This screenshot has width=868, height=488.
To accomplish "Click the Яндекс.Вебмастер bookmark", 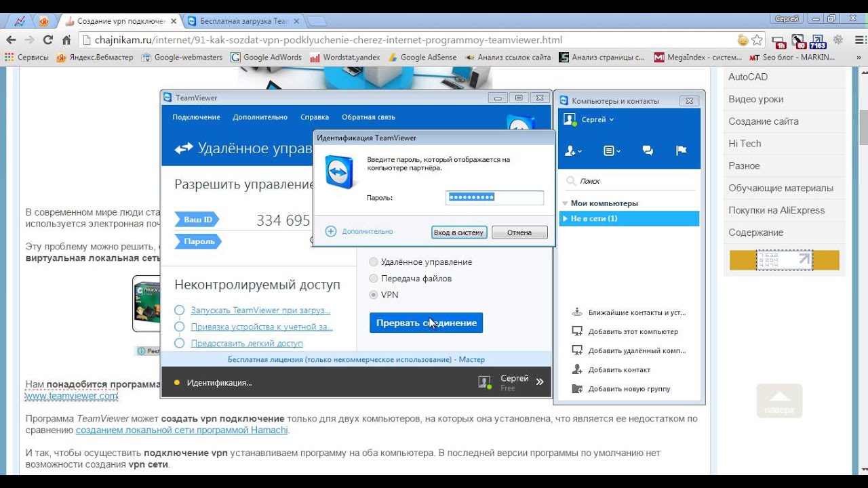I will (x=95, y=58).
